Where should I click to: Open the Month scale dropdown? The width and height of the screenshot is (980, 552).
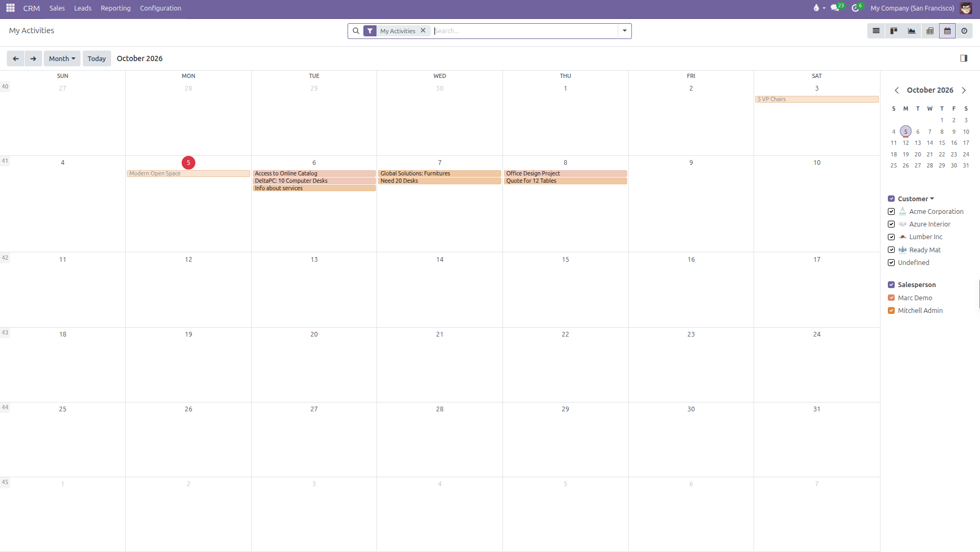(62, 58)
